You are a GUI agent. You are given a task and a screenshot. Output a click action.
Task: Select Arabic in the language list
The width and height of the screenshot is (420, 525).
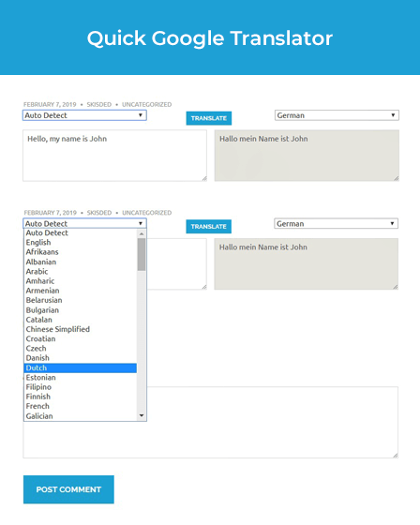81,272
